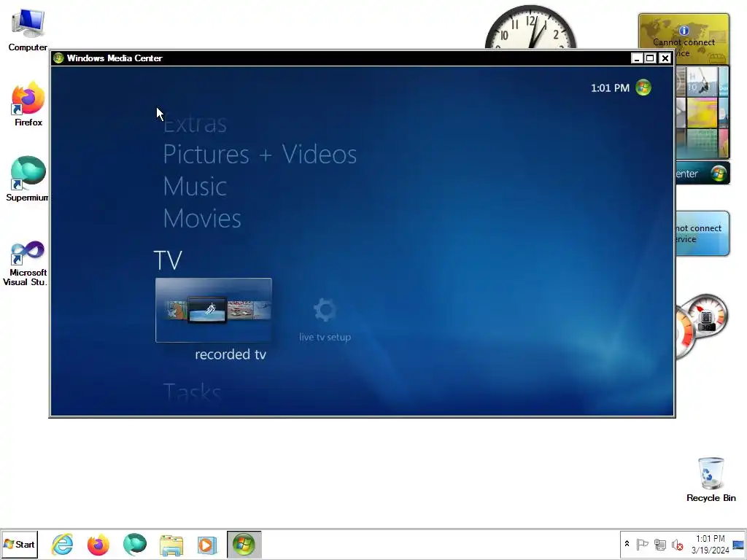Launch Supermium from the taskbar

coord(135,544)
